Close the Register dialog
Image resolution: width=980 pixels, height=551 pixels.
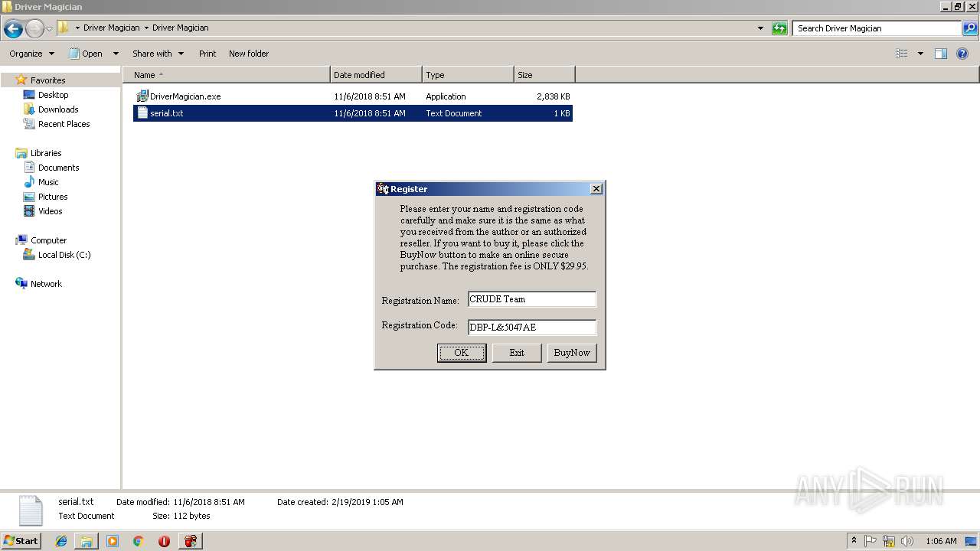point(596,189)
